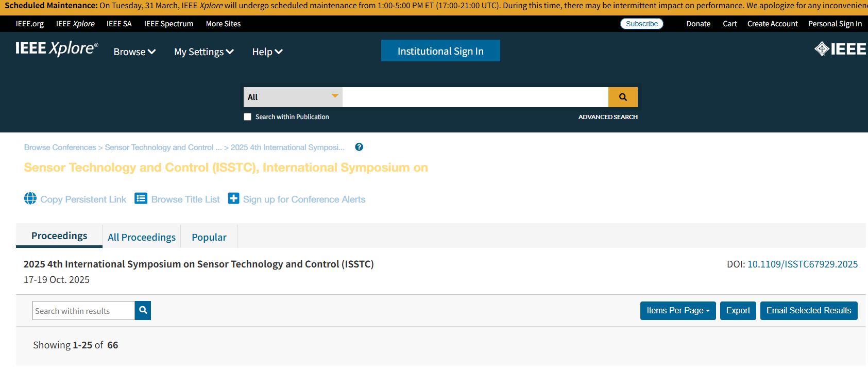The image size is (868, 369).
Task: Expand the Browse menu
Action: tap(134, 52)
